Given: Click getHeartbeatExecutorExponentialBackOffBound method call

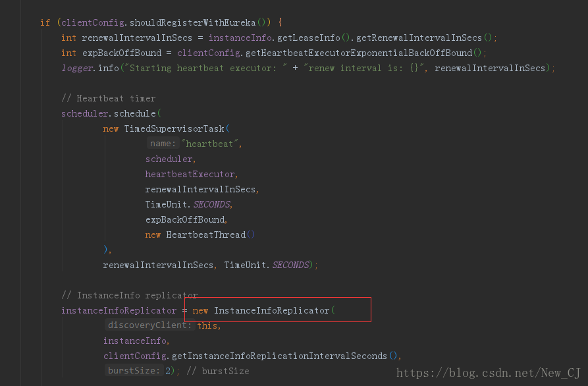Looking at the screenshot, I should (x=359, y=53).
